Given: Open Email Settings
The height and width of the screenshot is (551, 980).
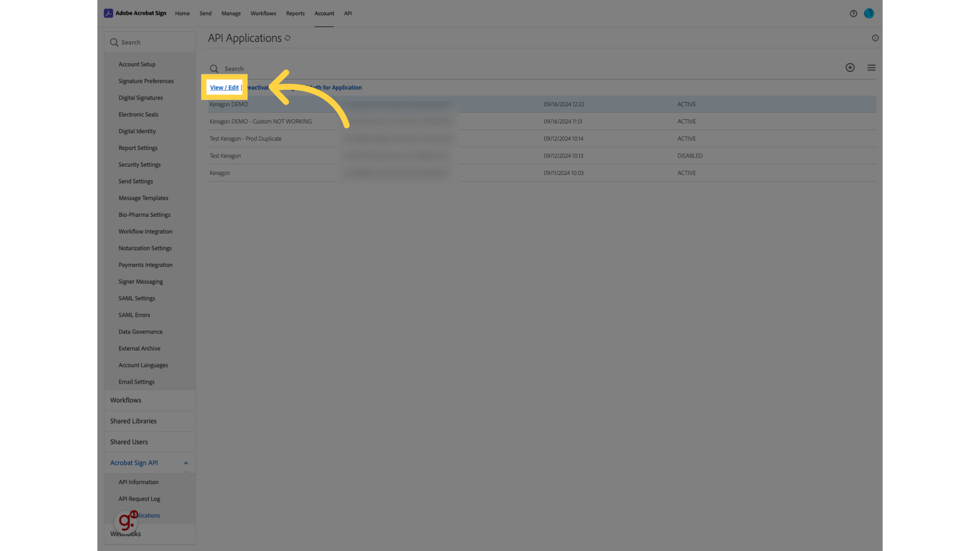Looking at the screenshot, I should click(136, 382).
